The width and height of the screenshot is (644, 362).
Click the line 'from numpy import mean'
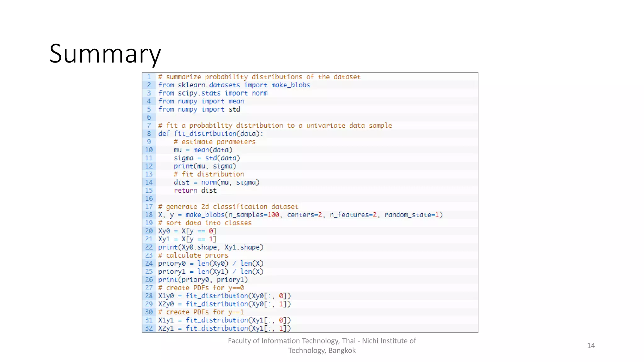[x=201, y=101]
